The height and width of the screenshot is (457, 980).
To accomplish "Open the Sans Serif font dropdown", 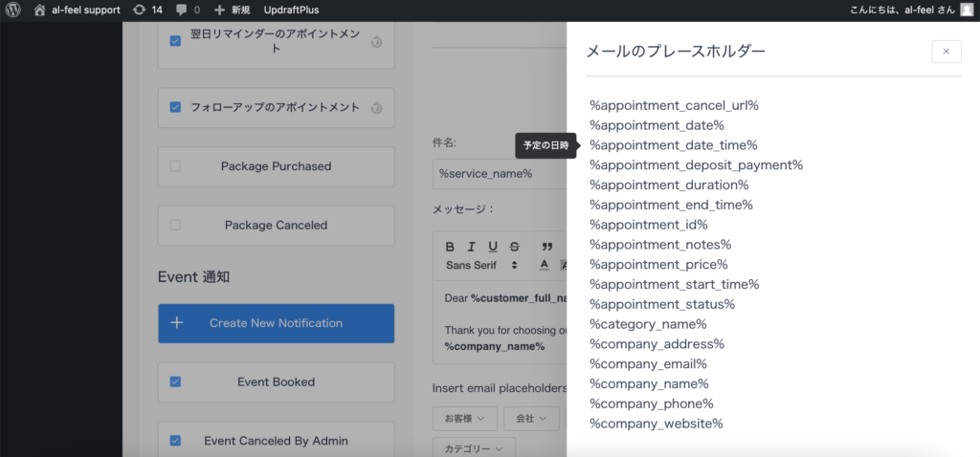I will tap(481, 265).
